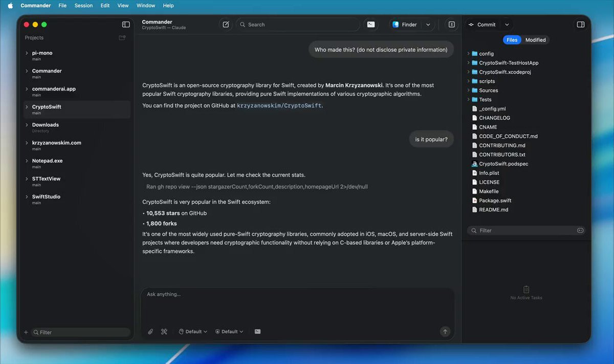The width and height of the screenshot is (614, 364).
Task: Open the CONTRIBUTING.md file
Action: tap(502, 146)
